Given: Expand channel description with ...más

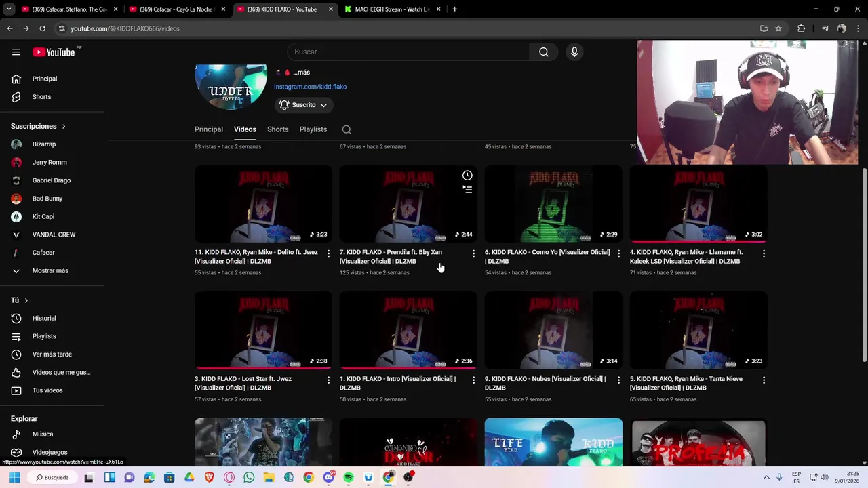Looking at the screenshot, I should point(302,73).
